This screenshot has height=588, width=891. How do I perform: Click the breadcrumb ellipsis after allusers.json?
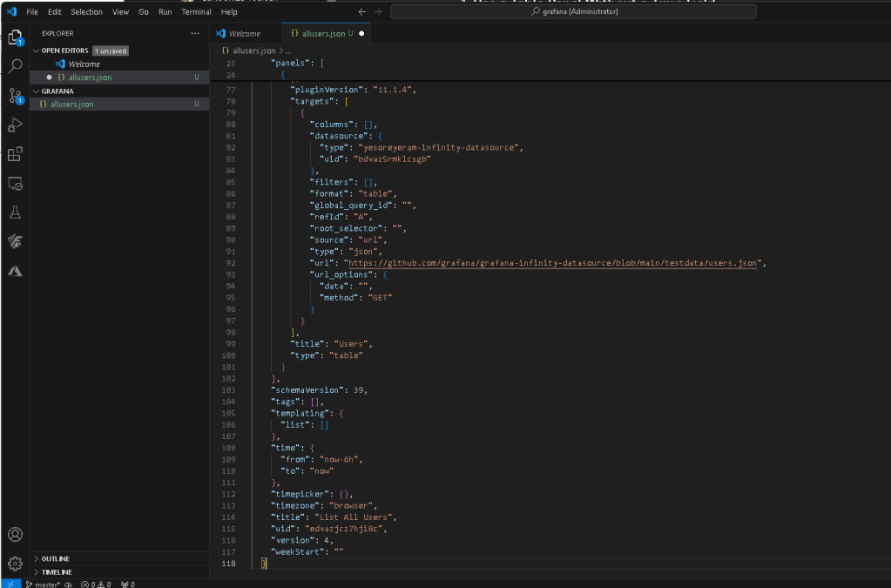(x=288, y=51)
